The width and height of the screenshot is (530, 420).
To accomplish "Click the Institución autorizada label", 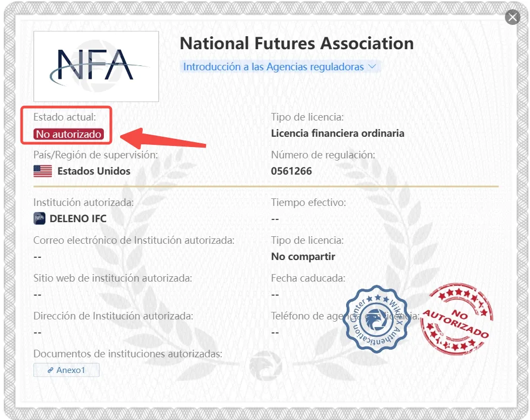I will pyautogui.click(x=83, y=202).
